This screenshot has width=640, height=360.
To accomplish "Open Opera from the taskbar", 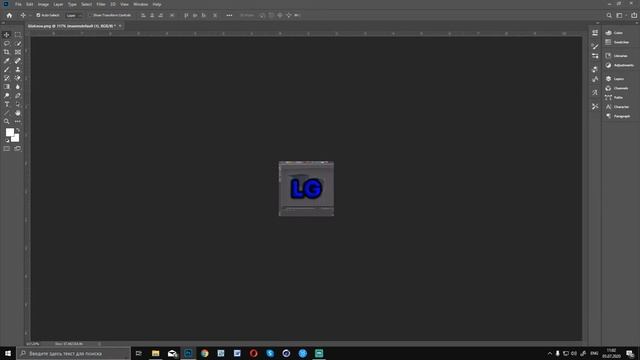I will [253, 353].
